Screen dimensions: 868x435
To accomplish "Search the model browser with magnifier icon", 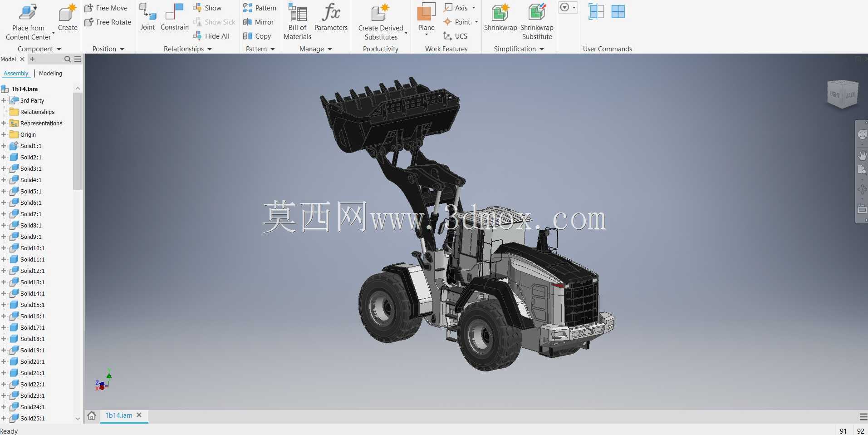I will tap(68, 59).
